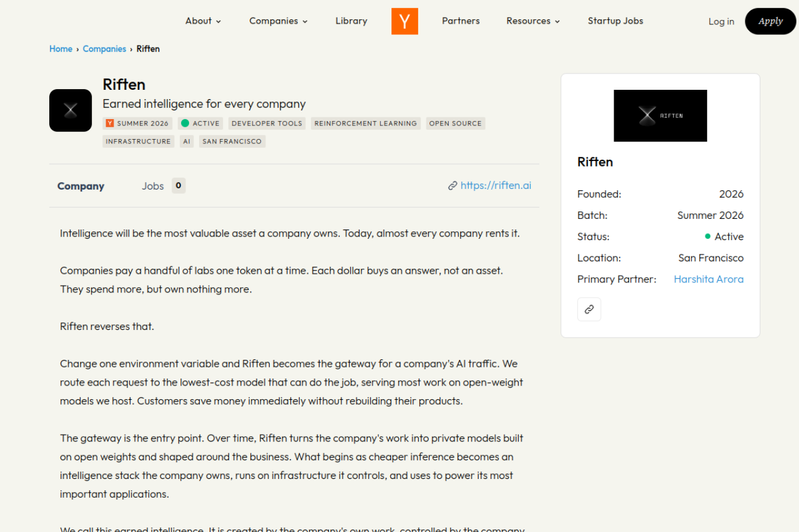Image resolution: width=799 pixels, height=532 pixels.
Task: Expand the Resources dropdown menu
Action: pyautogui.click(x=533, y=21)
